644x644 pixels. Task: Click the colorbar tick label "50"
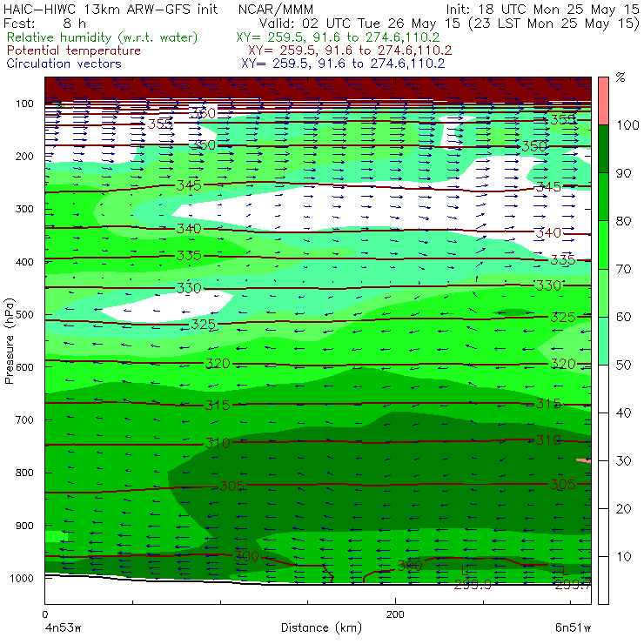623,366
